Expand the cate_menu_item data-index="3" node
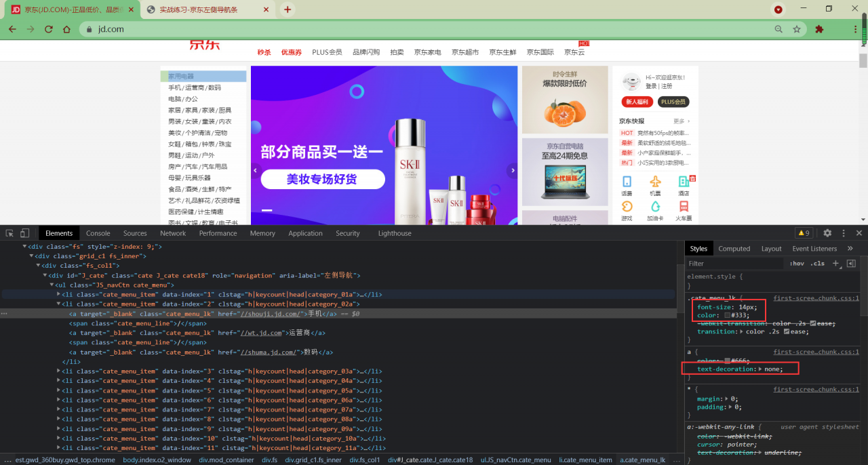This screenshot has width=868, height=465. (59, 371)
